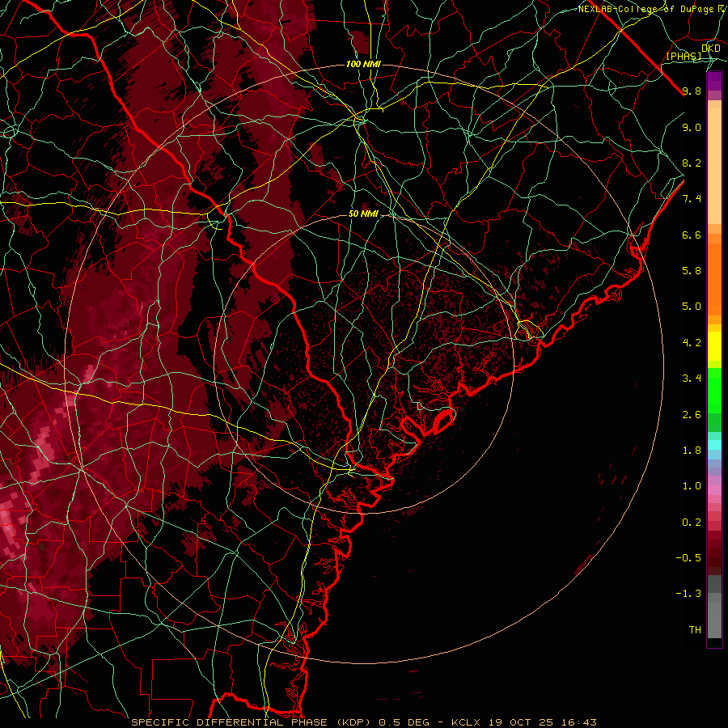Click the -0.5 legend value
Screen dimensions: 728x728
click(x=688, y=558)
